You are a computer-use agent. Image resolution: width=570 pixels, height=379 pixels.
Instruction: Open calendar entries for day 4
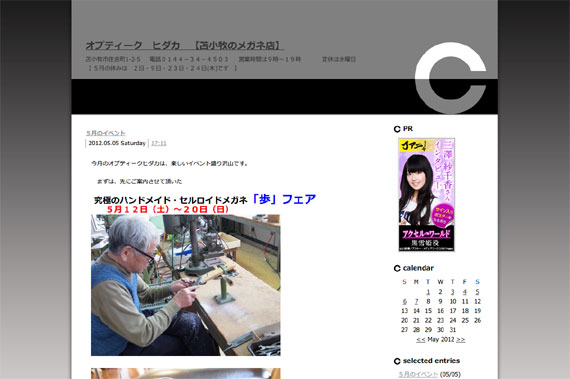465,292
